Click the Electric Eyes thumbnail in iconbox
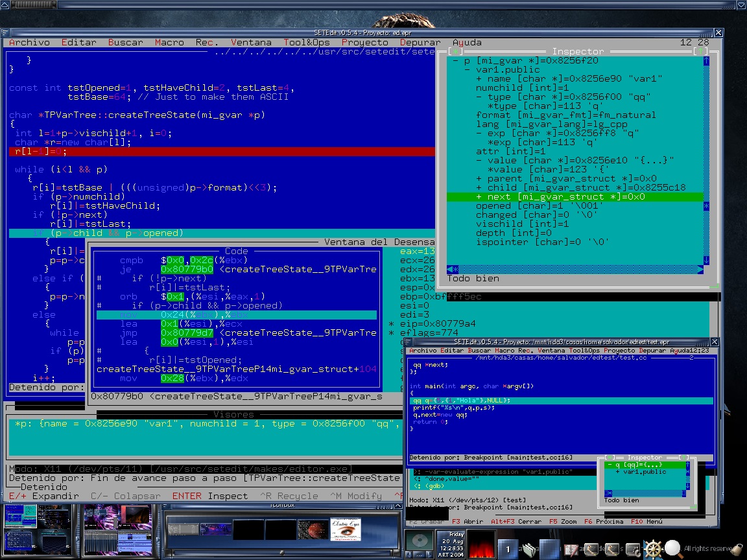The image size is (747, 560). (x=345, y=529)
